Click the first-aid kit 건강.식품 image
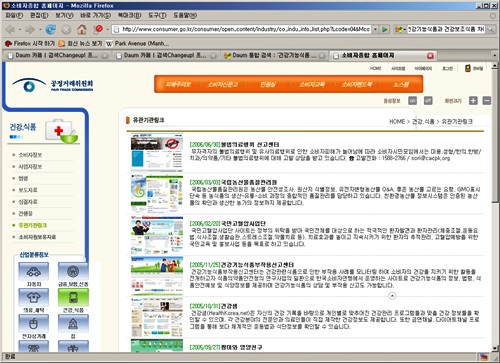500x363 pixels. [x=62, y=131]
